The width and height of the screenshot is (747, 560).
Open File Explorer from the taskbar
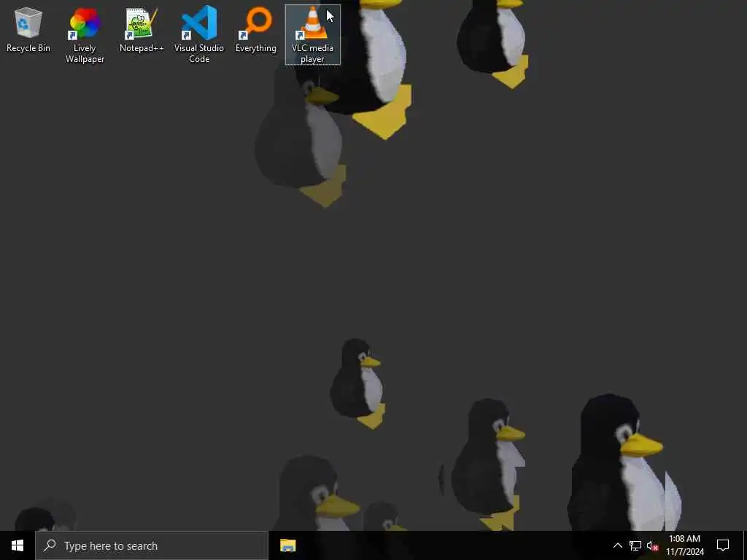pos(287,545)
